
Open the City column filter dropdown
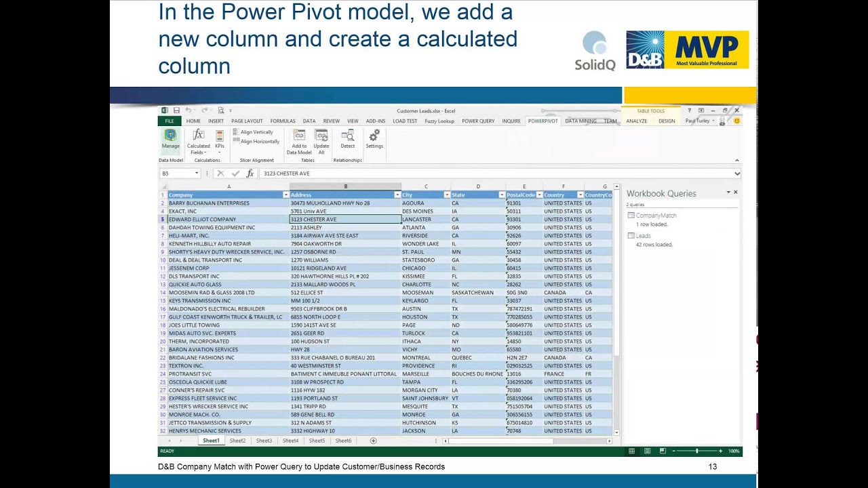coord(447,195)
